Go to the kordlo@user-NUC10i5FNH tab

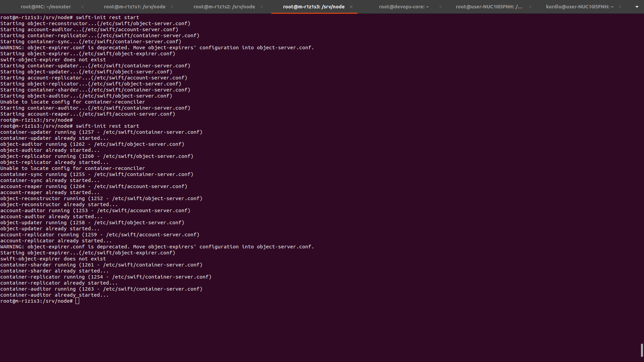click(x=579, y=7)
